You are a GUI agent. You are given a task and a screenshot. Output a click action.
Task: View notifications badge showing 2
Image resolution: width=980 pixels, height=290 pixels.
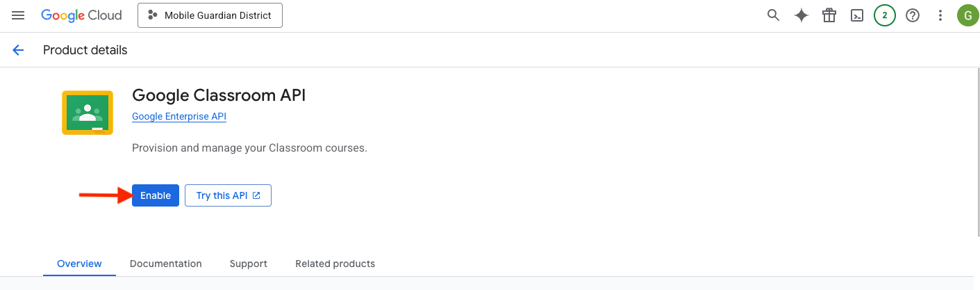pyautogui.click(x=884, y=15)
